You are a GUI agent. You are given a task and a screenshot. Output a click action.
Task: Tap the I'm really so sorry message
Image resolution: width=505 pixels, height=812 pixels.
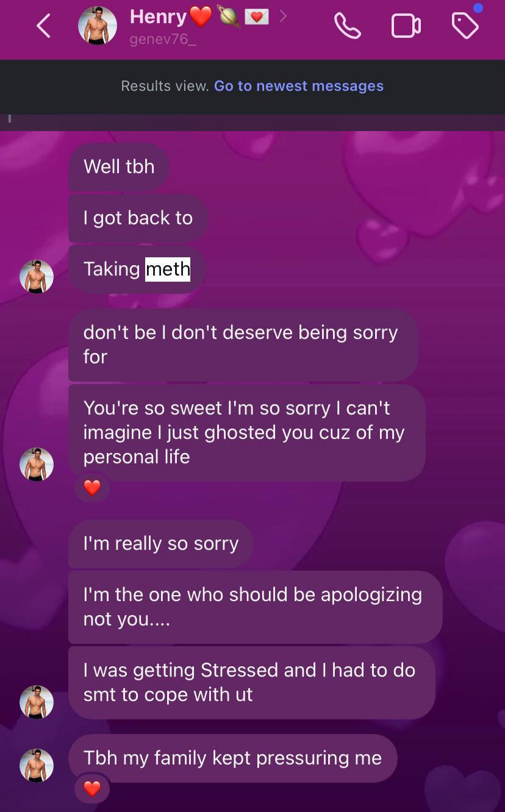(161, 543)
